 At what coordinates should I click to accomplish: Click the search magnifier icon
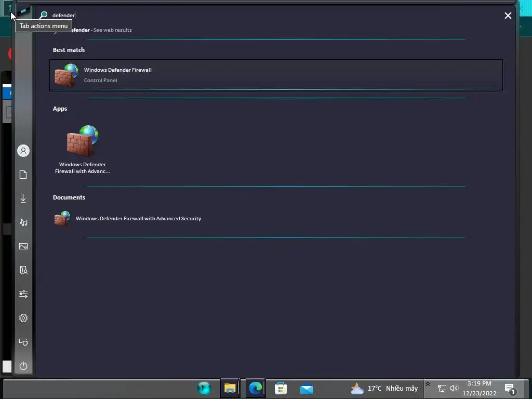(44, 15)
